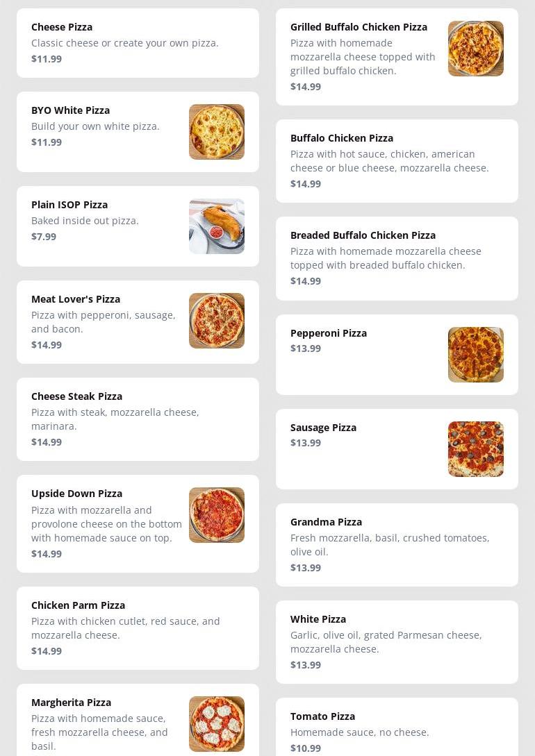Choose the Tomato Pizza name
535x756 pixels.
(322, 716)
